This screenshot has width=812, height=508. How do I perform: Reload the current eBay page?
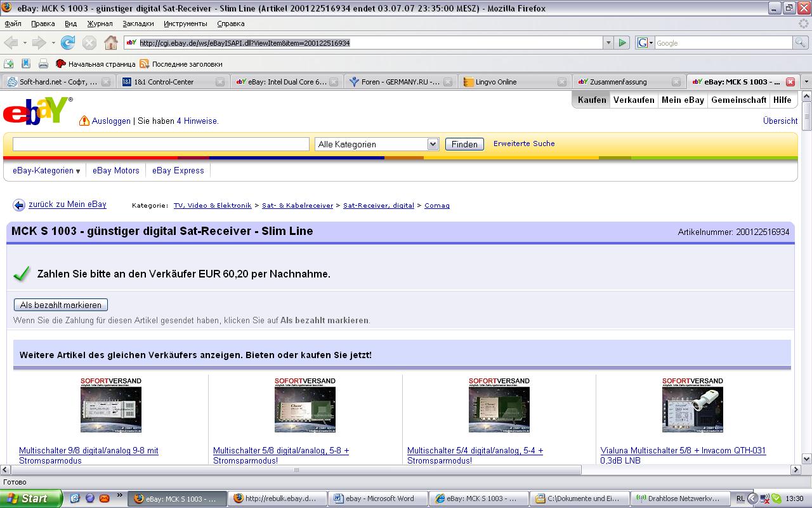coord(68,43)
